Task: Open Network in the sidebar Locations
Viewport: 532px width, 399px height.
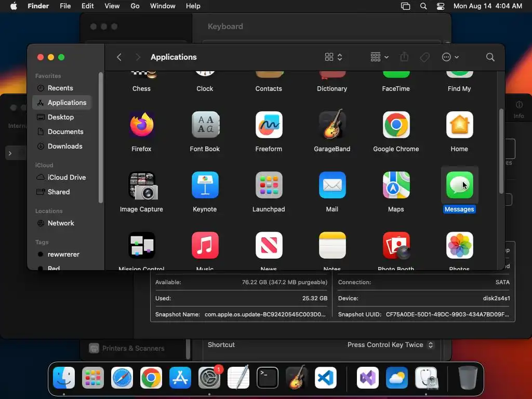Action: point(62,223)
